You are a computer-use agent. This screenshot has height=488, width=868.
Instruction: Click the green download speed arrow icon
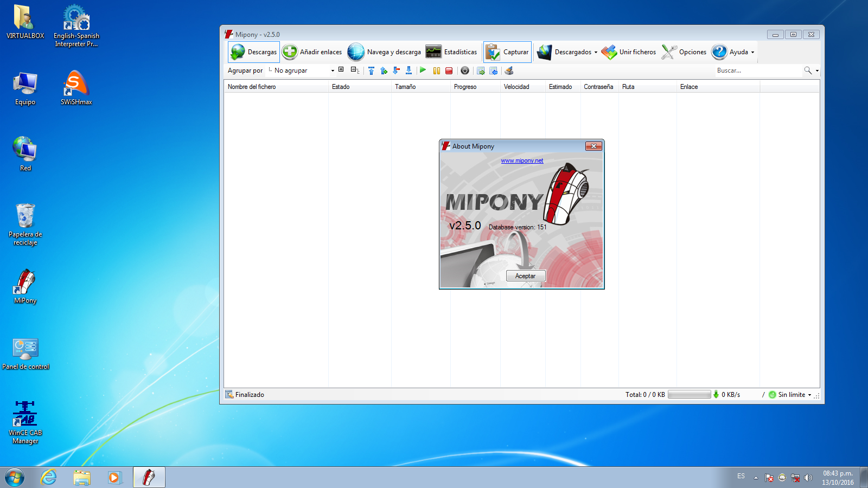tap(716, 395)
